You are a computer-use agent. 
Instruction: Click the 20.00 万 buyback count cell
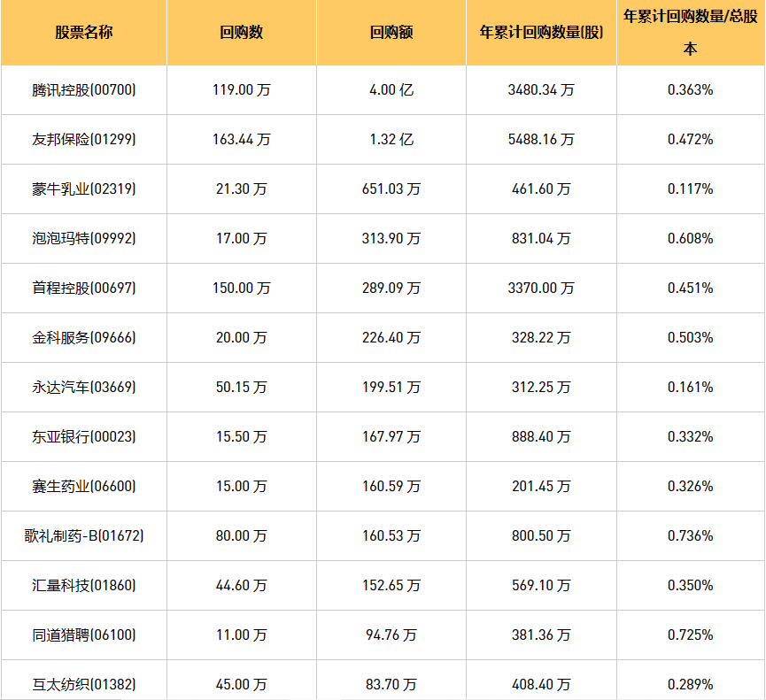coord(242,338)
